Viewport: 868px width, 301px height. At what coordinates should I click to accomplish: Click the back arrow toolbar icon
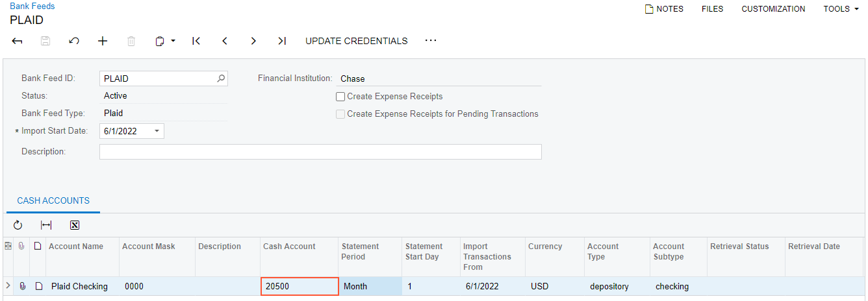pyautogui.click(x=18, y=41)
